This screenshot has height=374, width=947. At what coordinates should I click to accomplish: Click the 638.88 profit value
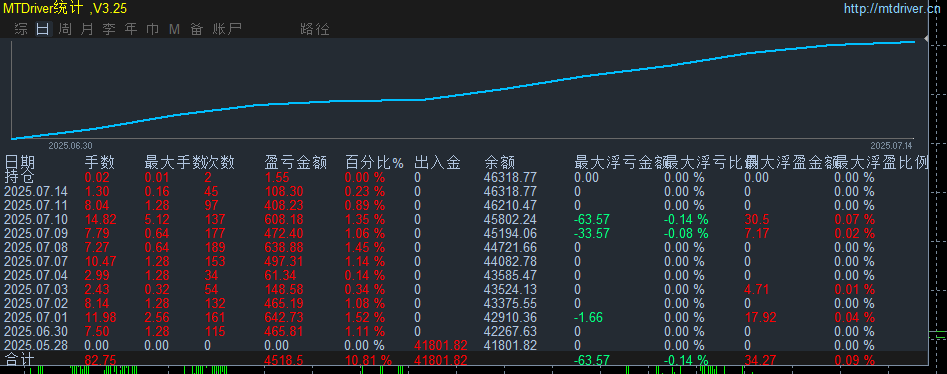click(284, 247)
